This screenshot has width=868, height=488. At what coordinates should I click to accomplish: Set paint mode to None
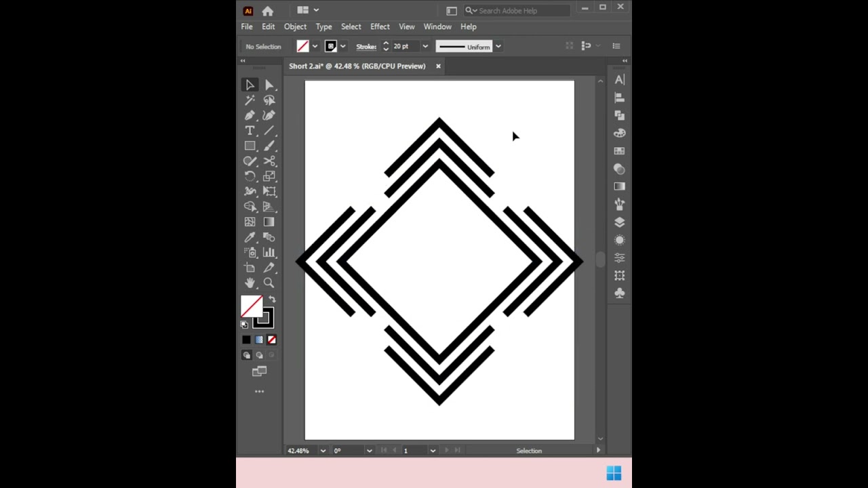pyautogui.click(x=272, y=340)
